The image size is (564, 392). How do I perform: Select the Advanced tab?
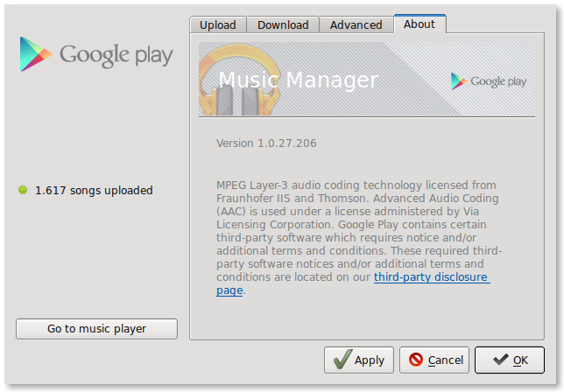click(356, 24)
